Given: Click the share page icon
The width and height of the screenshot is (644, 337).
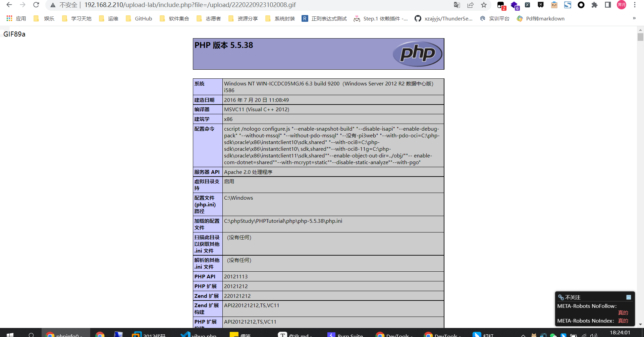Looking at the screenshot, I should 470,5.
